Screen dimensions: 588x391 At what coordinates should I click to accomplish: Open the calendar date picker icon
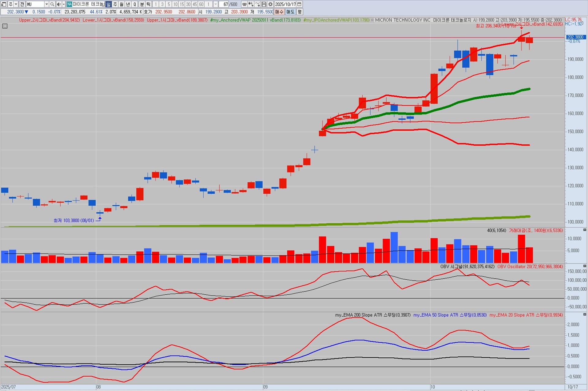tap(300, 4)
